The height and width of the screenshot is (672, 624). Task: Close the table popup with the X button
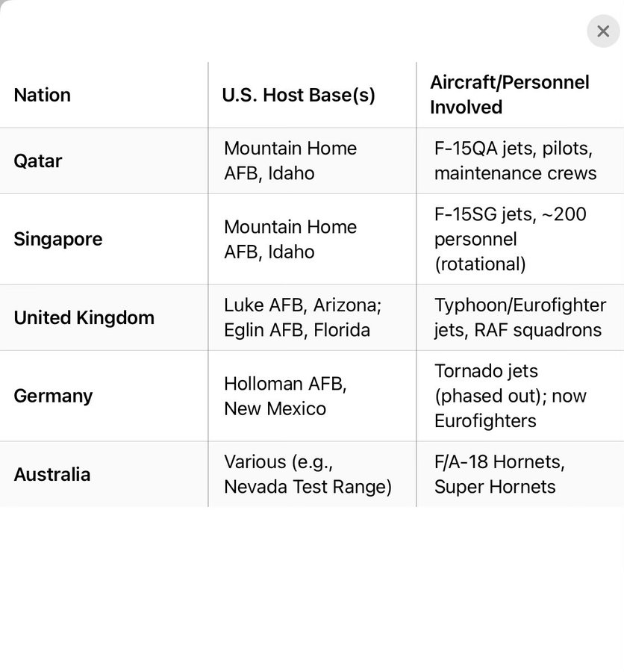click(603, 32)
